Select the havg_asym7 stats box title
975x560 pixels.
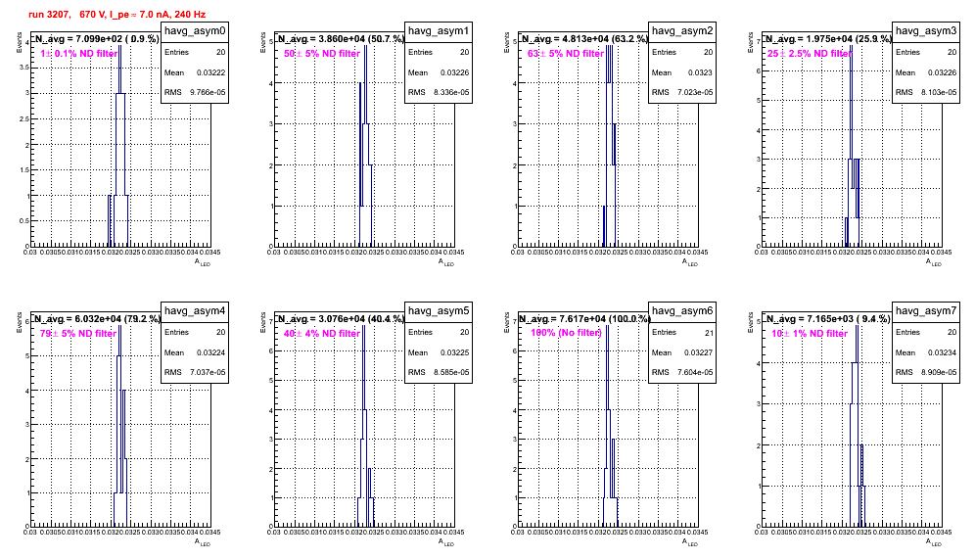[x=926, y=310]
